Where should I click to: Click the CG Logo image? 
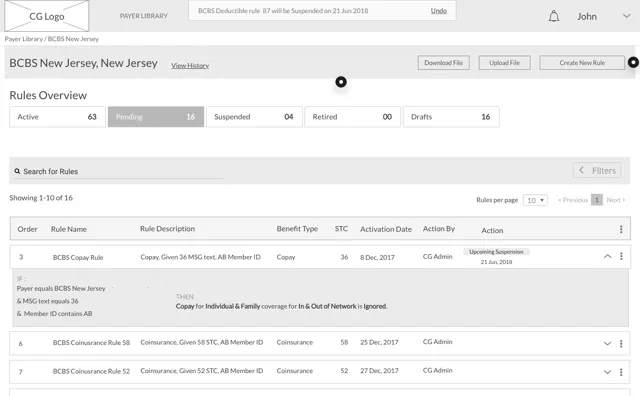tap(47, 16)
